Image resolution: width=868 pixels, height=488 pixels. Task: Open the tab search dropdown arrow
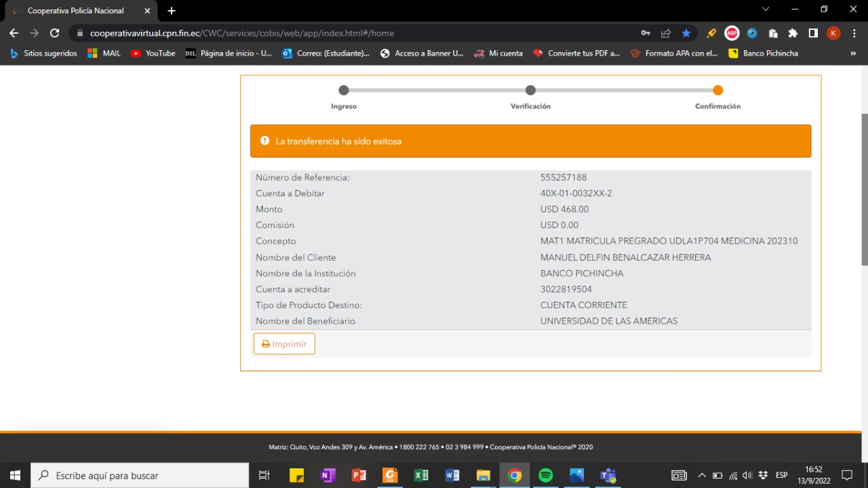766,10
